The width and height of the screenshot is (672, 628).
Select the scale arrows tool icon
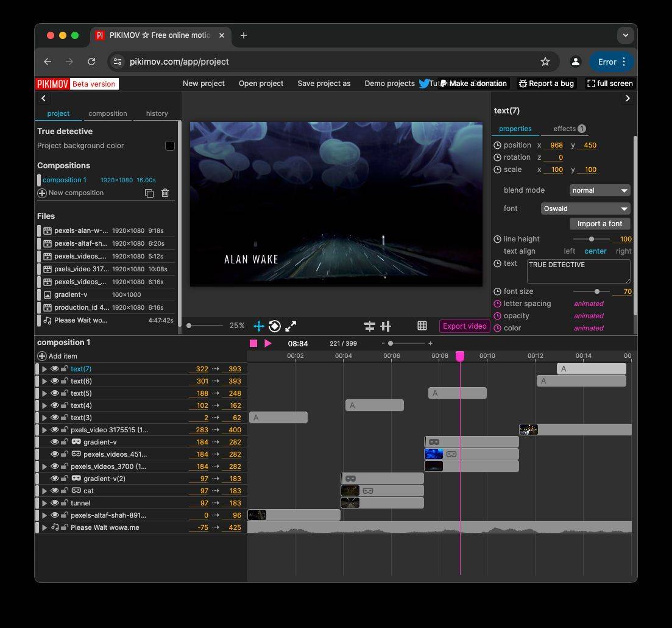click(x=291, y=326)
